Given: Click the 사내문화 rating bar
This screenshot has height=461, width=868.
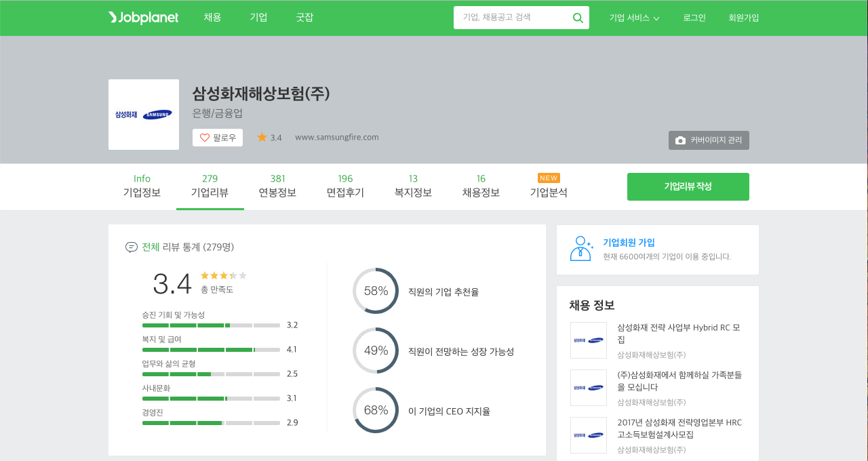Looking at the screenshot, I should 211,399.
